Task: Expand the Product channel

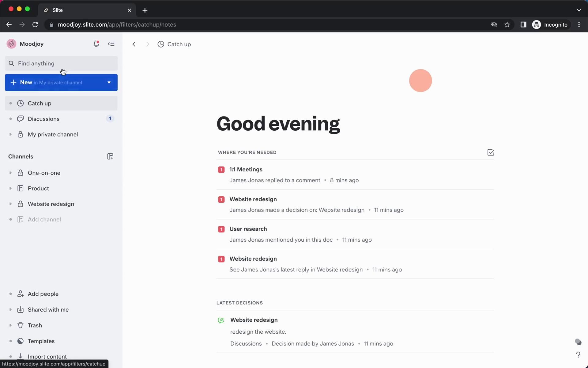Action: pyautogui.click(x=10, y=188)
